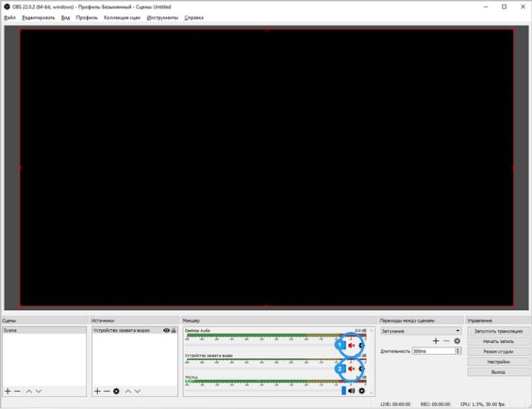532x409 pixels.
Task: Click the OBS logo in title bar
Action: pos(7,7)
